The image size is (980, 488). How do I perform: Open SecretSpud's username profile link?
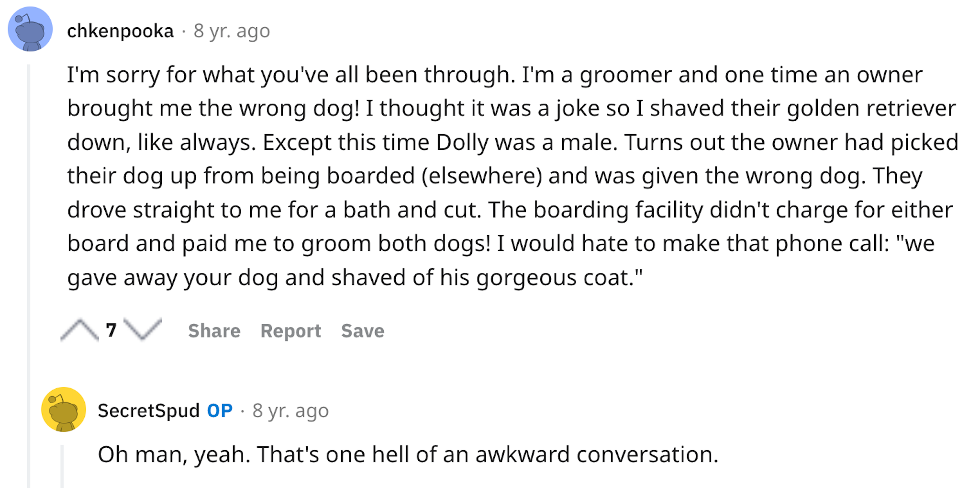click(148, 411)
